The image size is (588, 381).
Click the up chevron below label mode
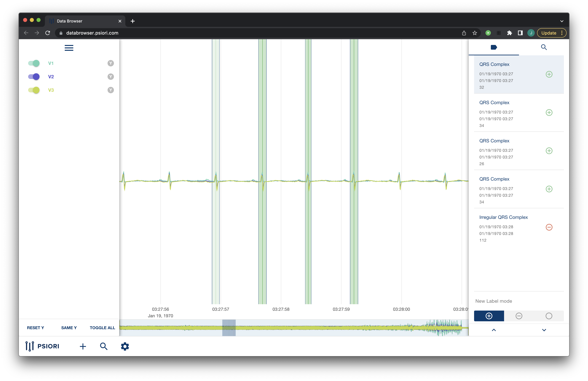494,330
